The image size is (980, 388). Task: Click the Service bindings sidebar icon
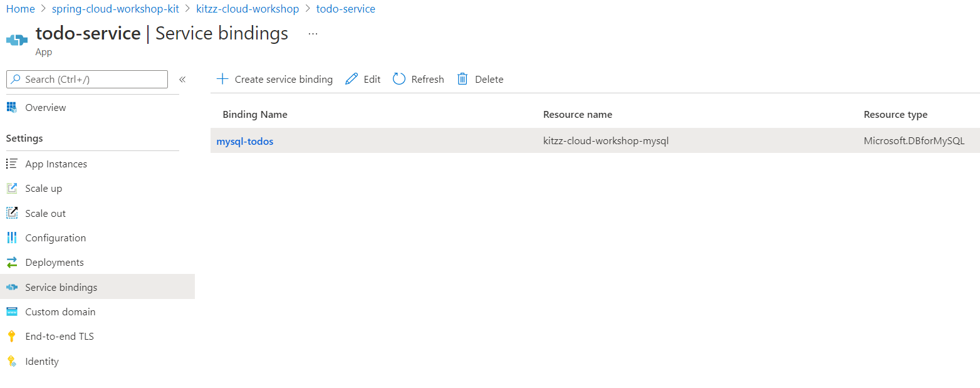point(12,287)
